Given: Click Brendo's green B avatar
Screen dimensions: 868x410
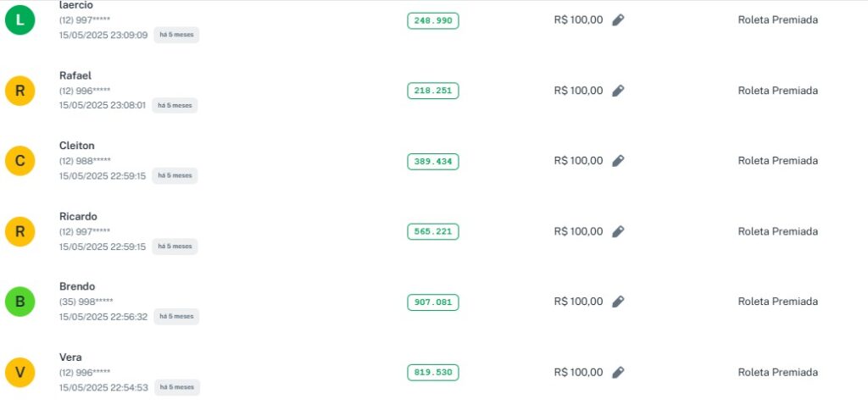Looking at the screenshot, I should click(19, 302).
